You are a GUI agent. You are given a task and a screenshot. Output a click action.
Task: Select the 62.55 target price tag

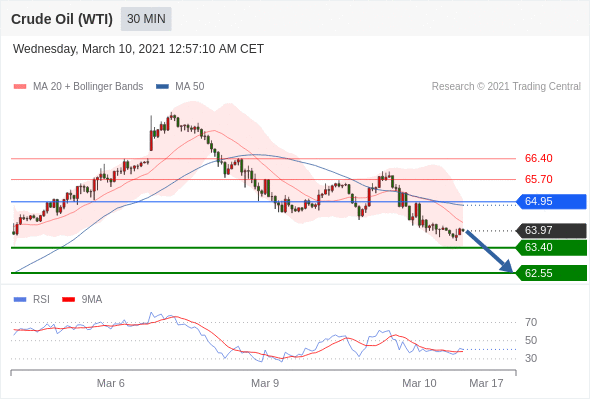[x=551, y=273]
